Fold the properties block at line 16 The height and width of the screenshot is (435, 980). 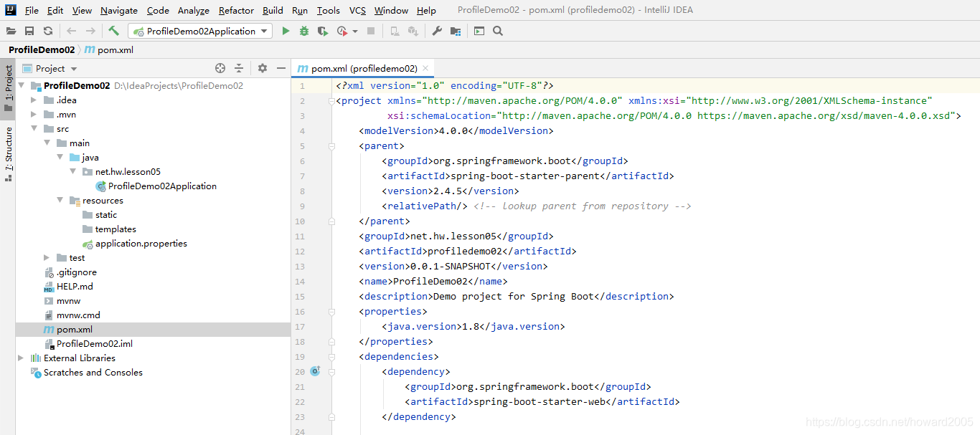pyautogui.click(x=331, y=311)
